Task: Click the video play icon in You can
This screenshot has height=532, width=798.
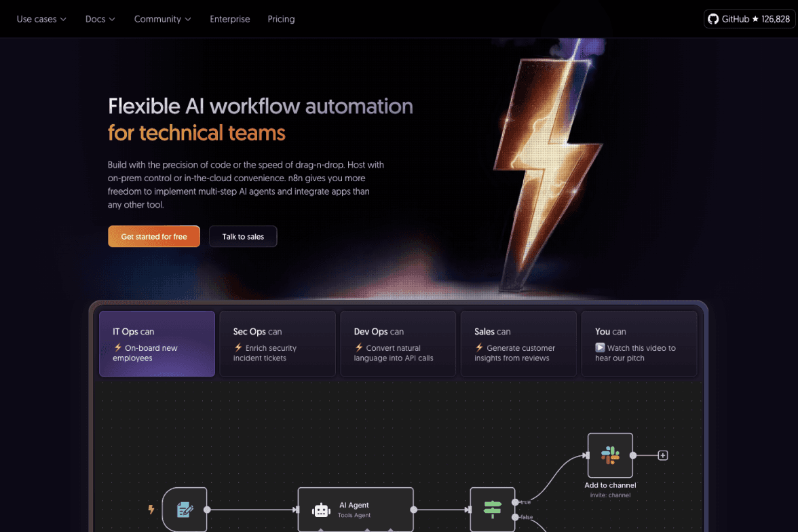Action: (600, 347)
